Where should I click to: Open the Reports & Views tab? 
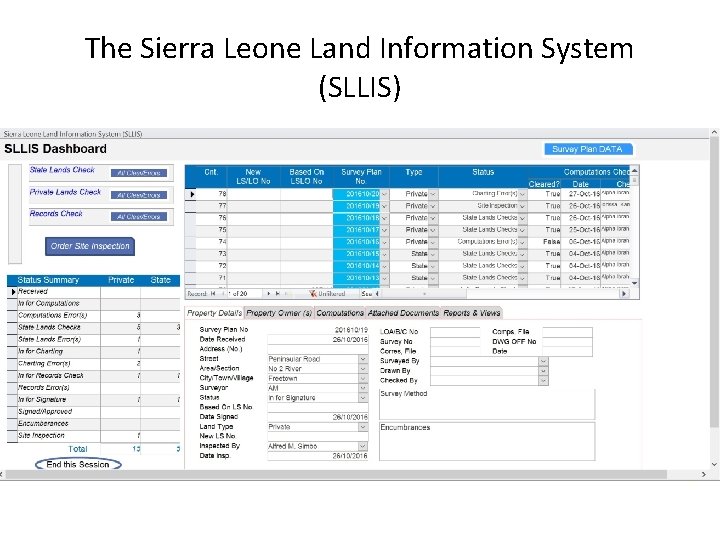472,313
